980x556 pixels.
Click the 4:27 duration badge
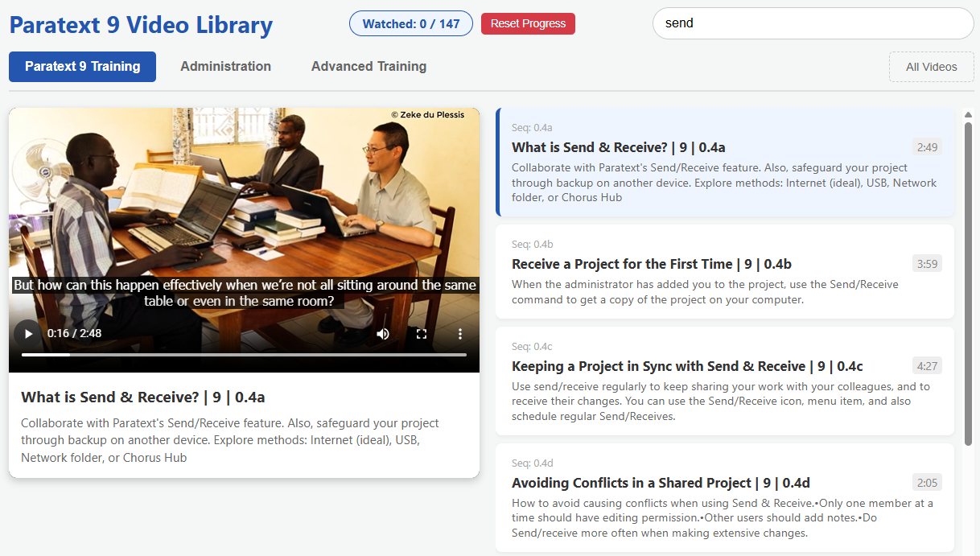tap(927, 366)
